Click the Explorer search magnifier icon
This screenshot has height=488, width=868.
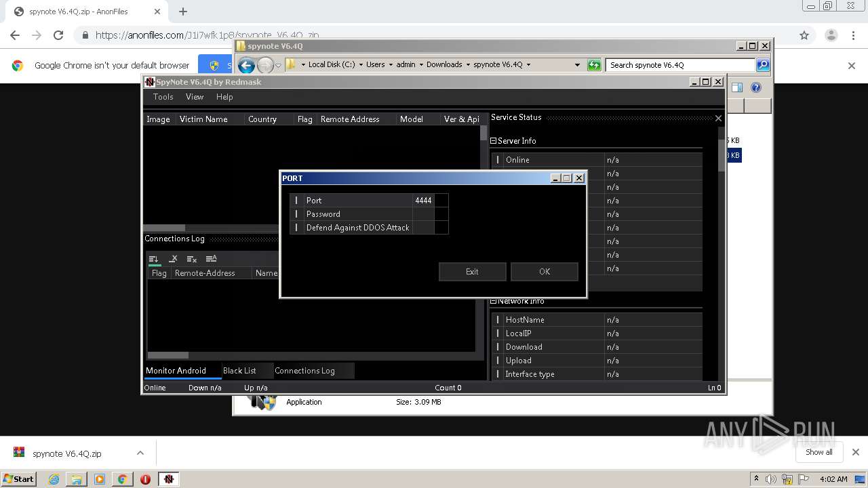click(x=763, y=65)
